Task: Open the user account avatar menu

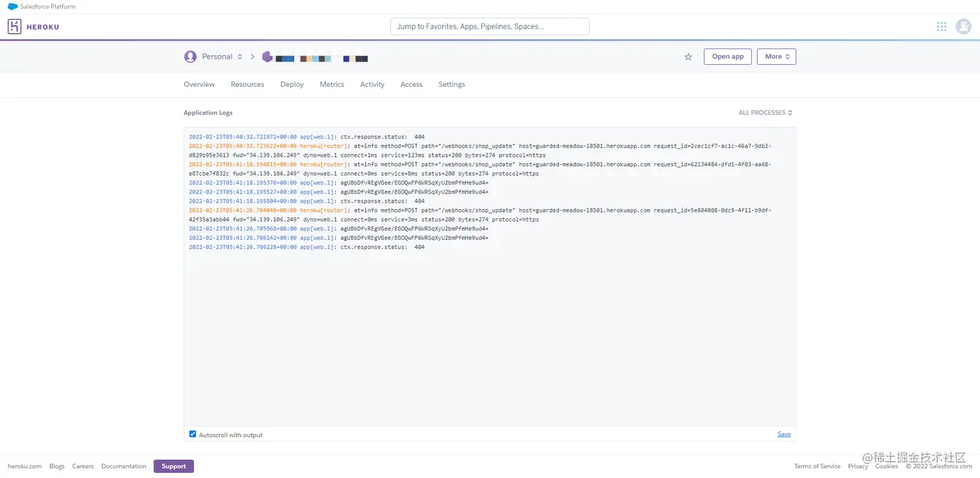Action: click(x=964, y=27)
